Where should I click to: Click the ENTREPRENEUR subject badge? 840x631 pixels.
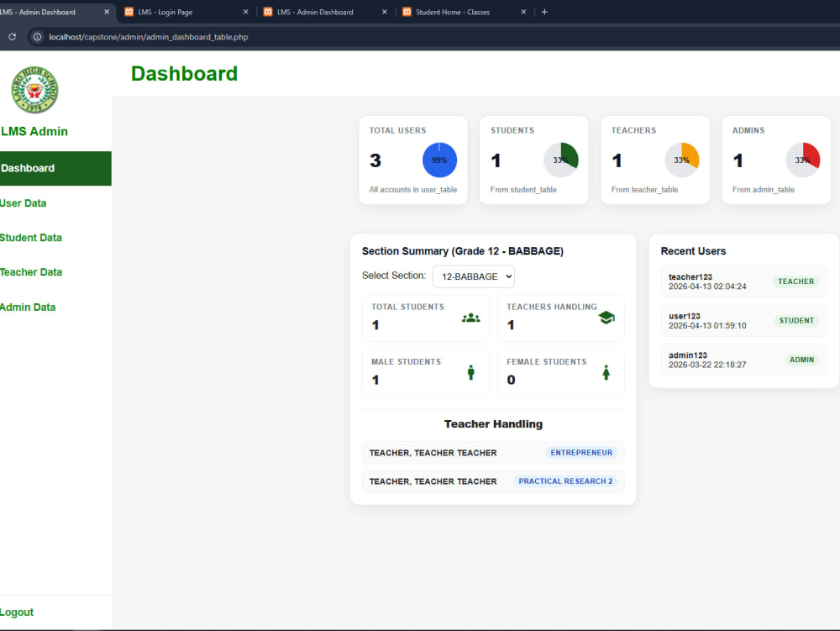[x=581, y=453]
